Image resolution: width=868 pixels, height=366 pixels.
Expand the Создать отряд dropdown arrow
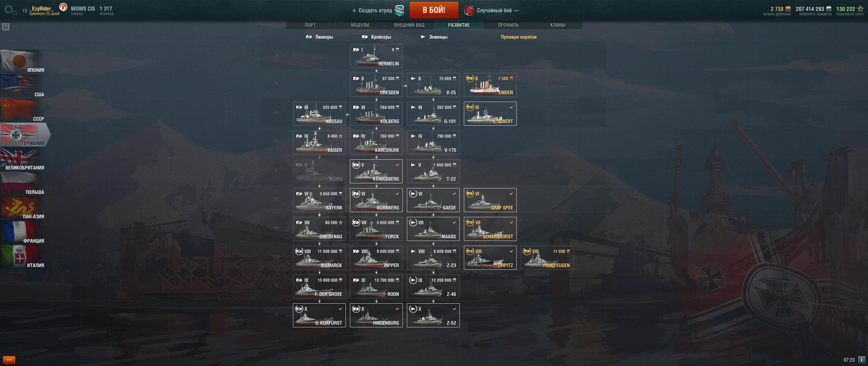[x=354, y=11]
